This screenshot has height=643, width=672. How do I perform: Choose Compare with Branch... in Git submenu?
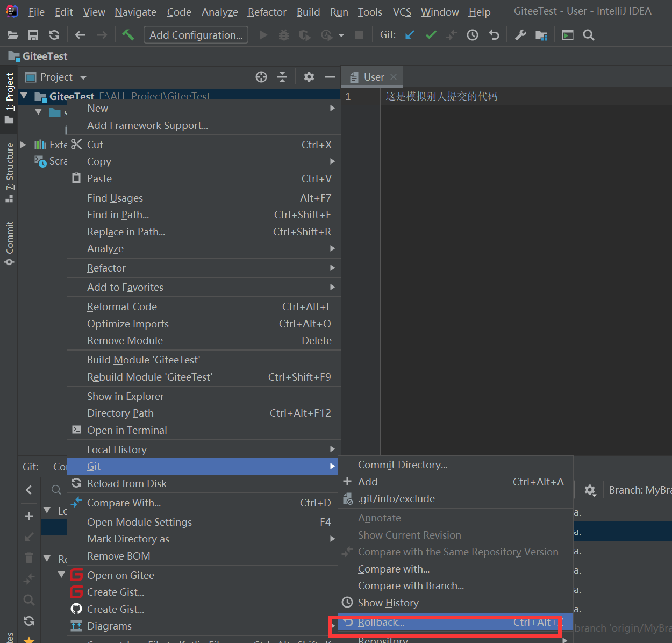[455, 585]
